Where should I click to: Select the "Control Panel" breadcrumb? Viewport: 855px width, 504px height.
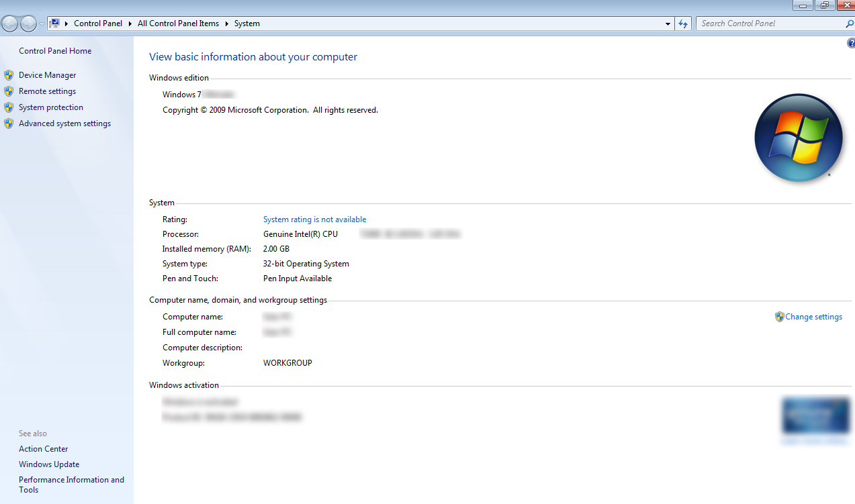pos(98,23)
